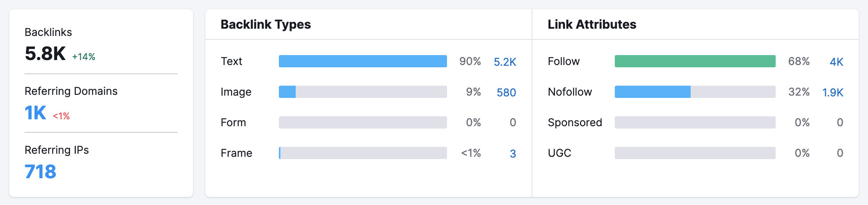Click the Link Attributes heading

(x=592, y=24)
